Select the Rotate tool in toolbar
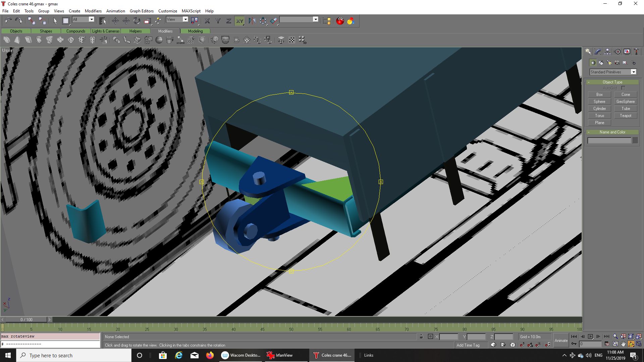644x362 pixels. (x=137, y=21)
